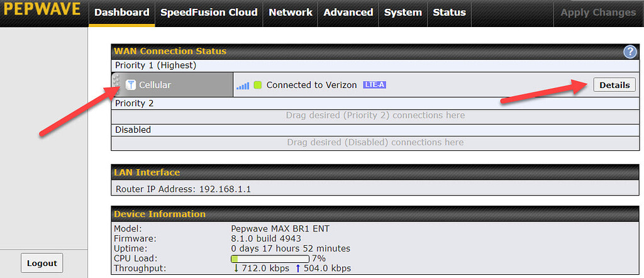The image size is (644, 278).
Task: Open Details for the Cellular connection
Action: pos(614,85)
